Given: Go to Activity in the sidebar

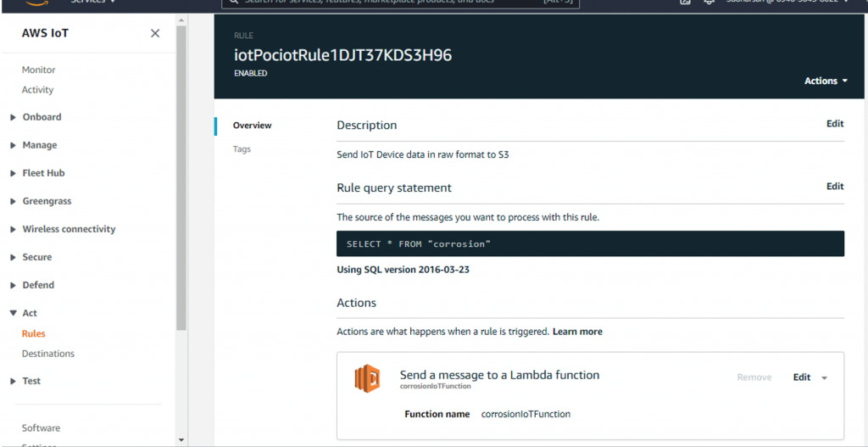Looking at the screenshot, I should pos(37,90).
